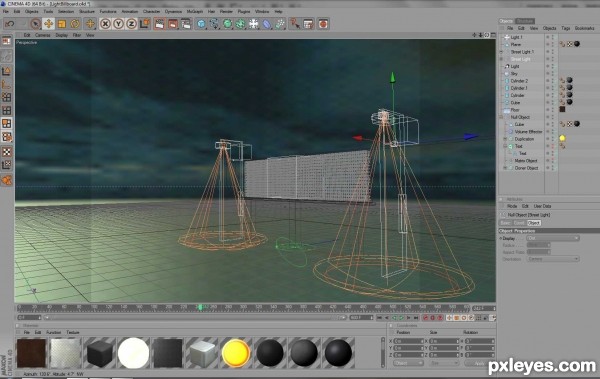
Task: Click the yellow tag on Duplication row
Action: pyautogui.click(x=562, y=138)
